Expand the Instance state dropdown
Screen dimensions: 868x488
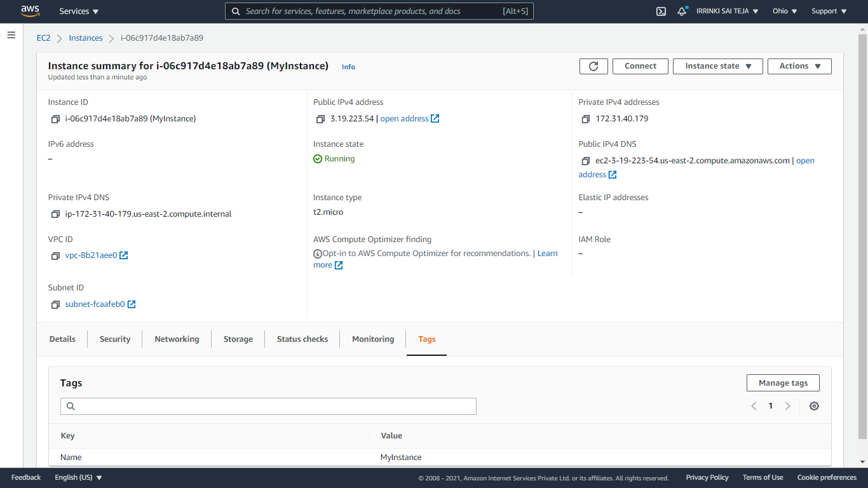[718, 66]
